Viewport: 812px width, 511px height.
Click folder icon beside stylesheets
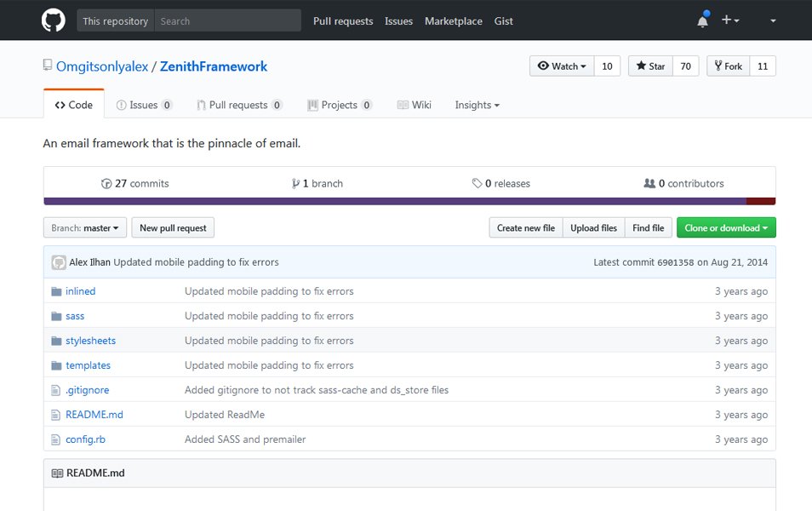click(56, 341)
